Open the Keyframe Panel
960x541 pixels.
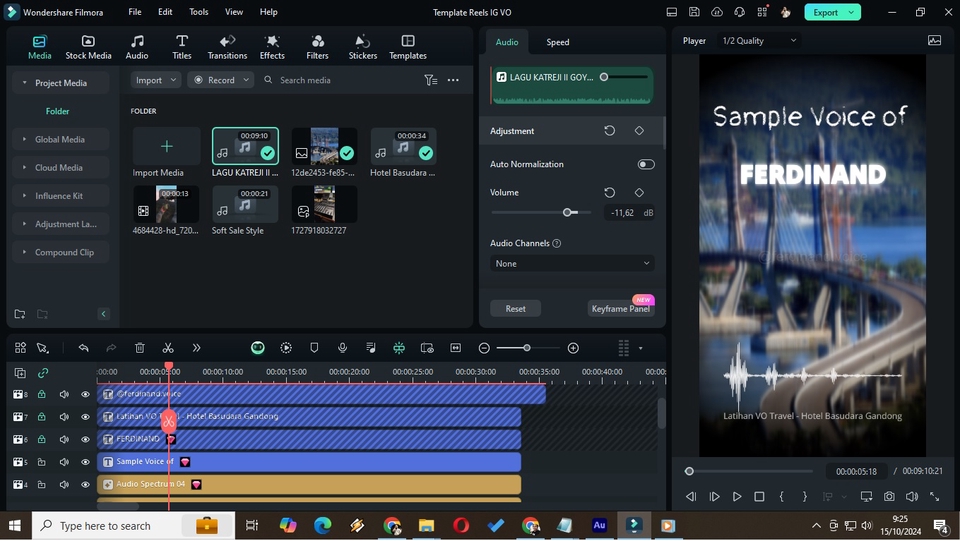(620, 309)
